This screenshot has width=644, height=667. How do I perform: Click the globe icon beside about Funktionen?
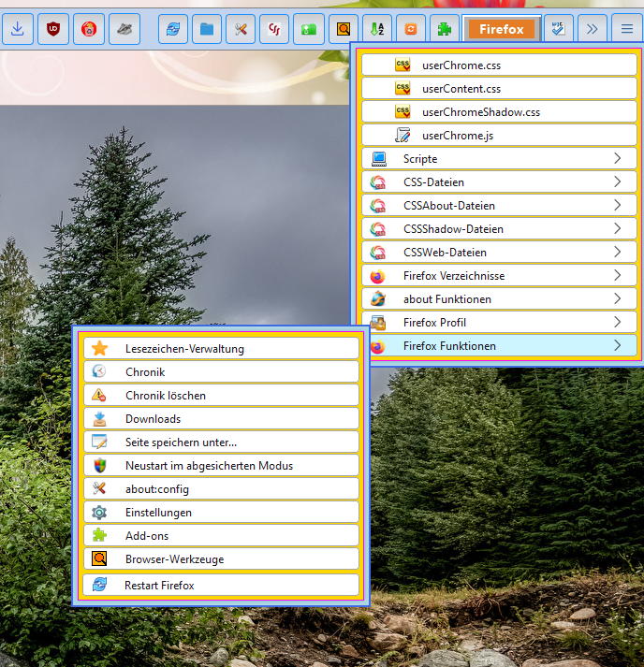tap(378, 299)
